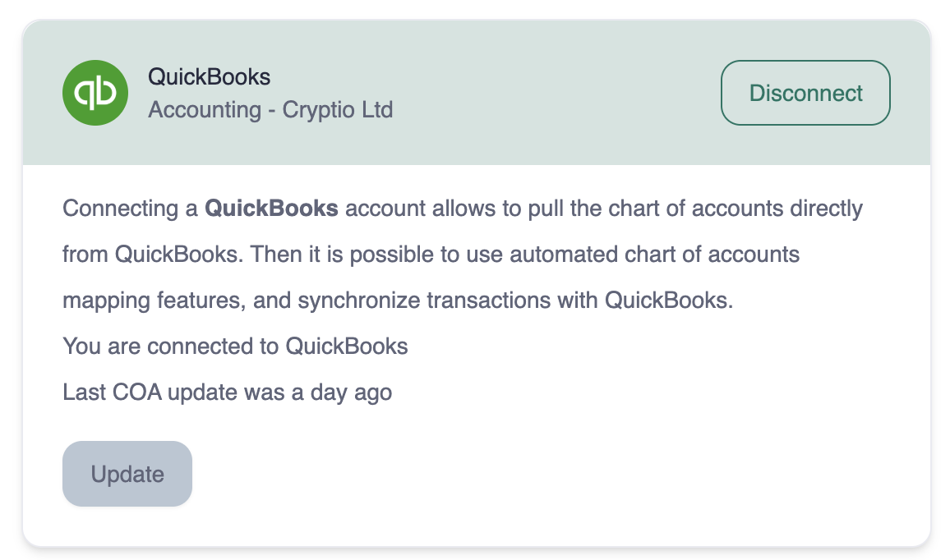The width and height of the screenshot is (950, 560).
Task: Click the 'Cryptio Ltd' company name
Action: (338, 109)
